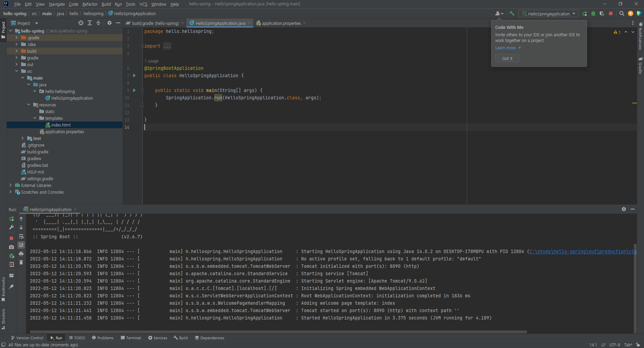Click the Exit icon in the Run panel
644x348 pixels.
[11, 264]
